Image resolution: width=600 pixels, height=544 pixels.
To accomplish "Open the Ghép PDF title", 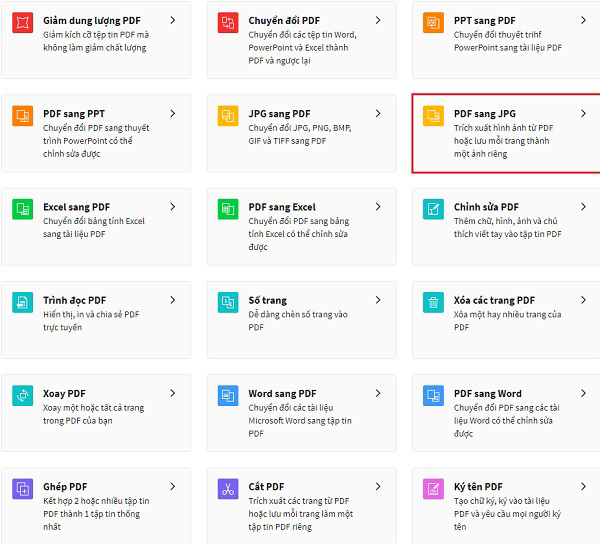I will [x=65, y=487].
